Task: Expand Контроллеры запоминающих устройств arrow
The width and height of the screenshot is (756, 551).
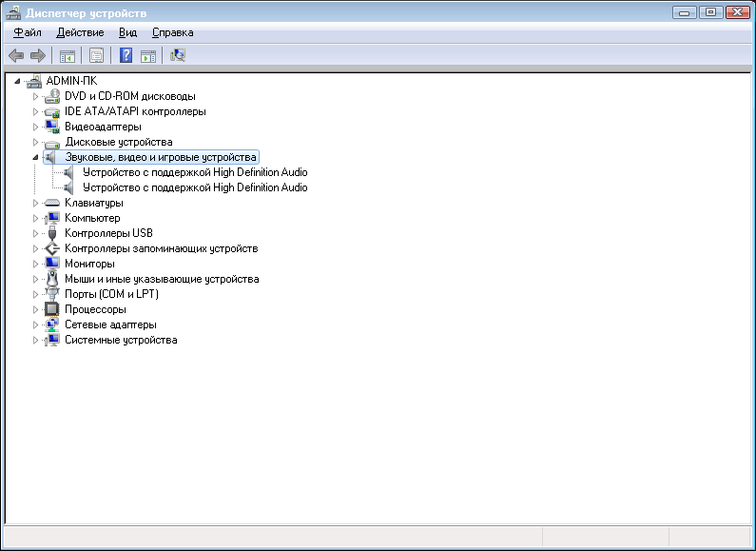Action: coord(35,248)
